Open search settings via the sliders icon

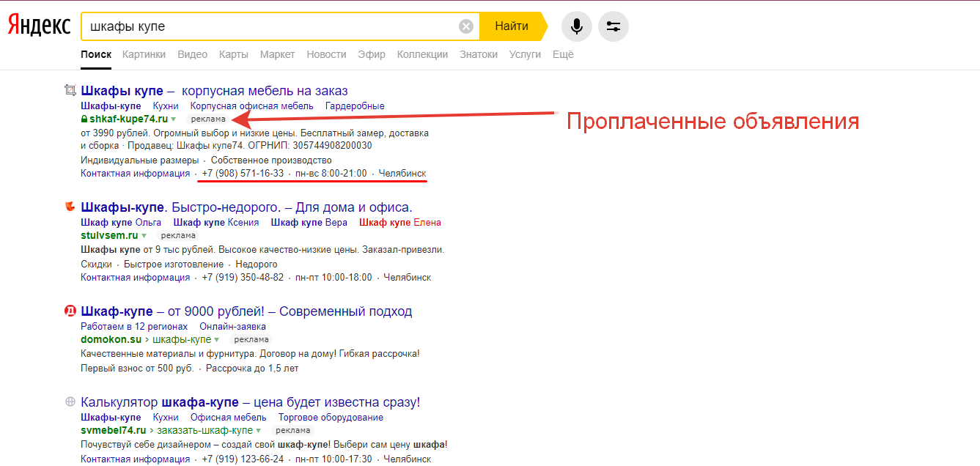coord(614,26)
